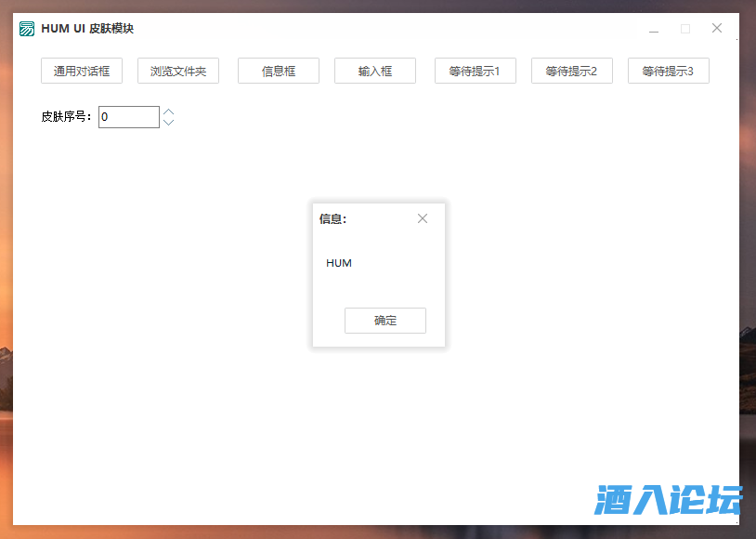The width and height of the screenshot is (756, 539).
Task: Click the HUM UI 皮肤模块 window title
Action: point(87,29)
